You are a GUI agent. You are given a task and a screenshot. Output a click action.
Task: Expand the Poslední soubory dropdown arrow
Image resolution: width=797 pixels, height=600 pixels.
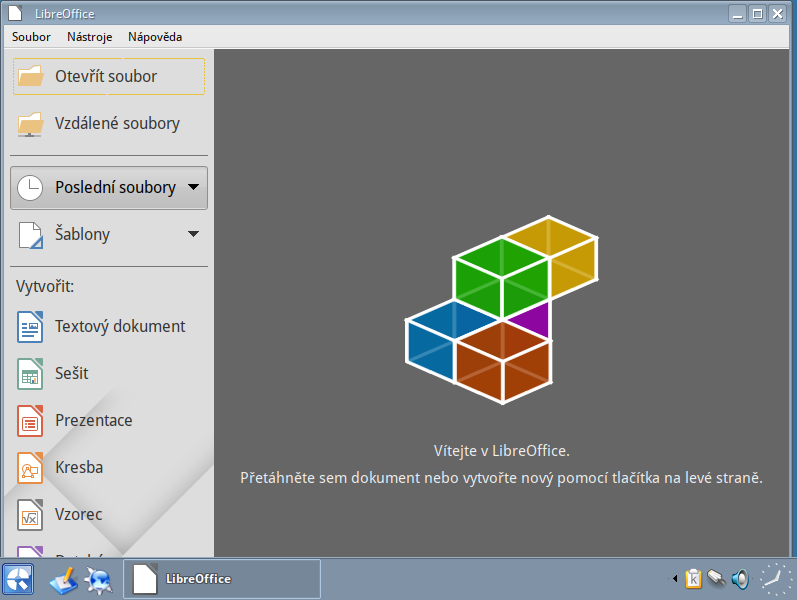tap(193, 187)
